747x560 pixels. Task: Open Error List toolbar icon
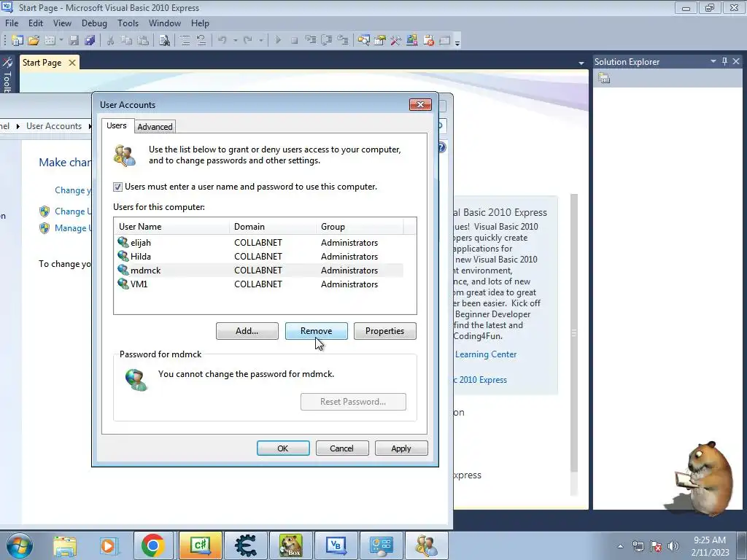tap(428, 41)
